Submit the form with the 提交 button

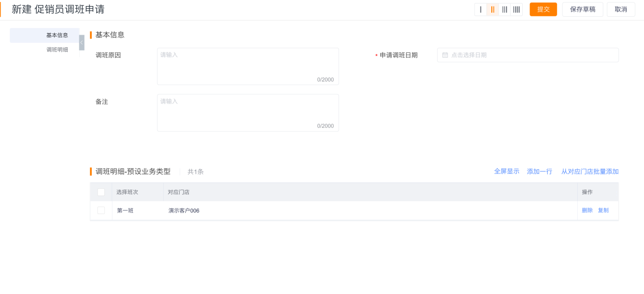click(543, 9)
